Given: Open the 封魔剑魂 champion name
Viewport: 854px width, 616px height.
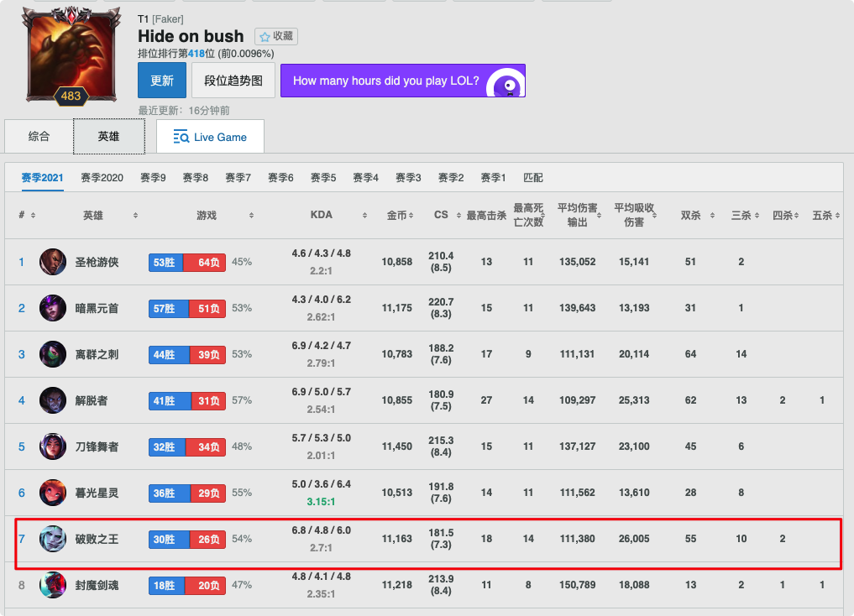Looking at the screenshot, I should tap(97, 586).
